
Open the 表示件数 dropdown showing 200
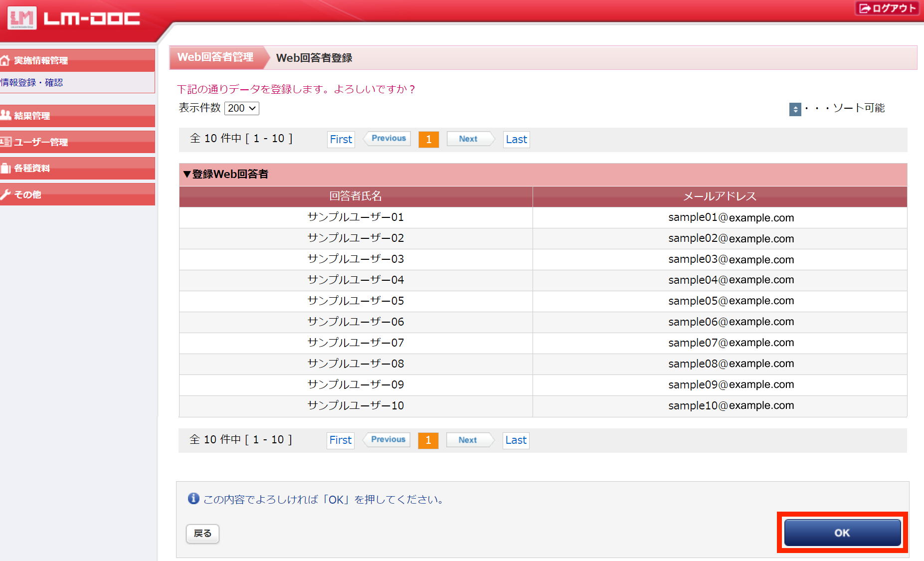coord(242,108)
